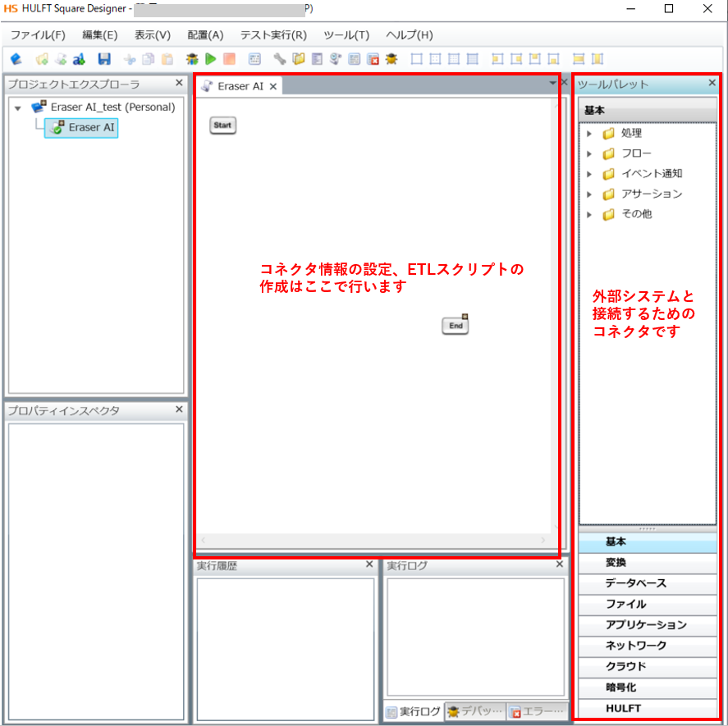Select the データベース palette category
728x726 pixels.
648,583
